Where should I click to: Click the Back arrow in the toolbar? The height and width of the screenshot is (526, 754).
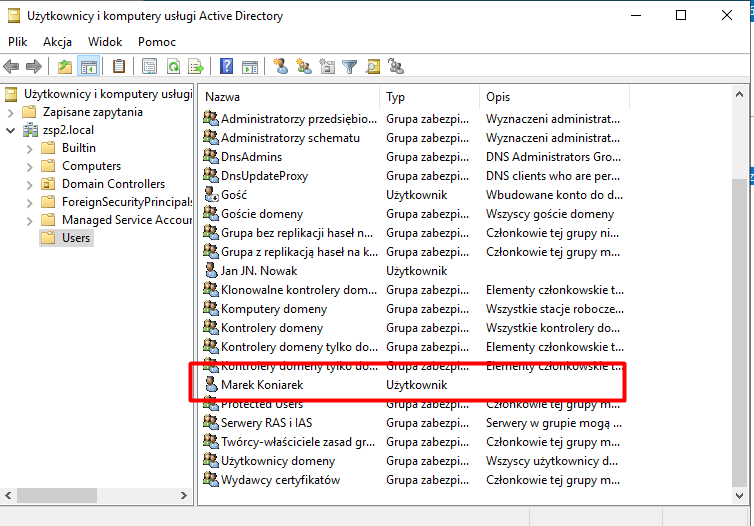[x=11, y=66]
